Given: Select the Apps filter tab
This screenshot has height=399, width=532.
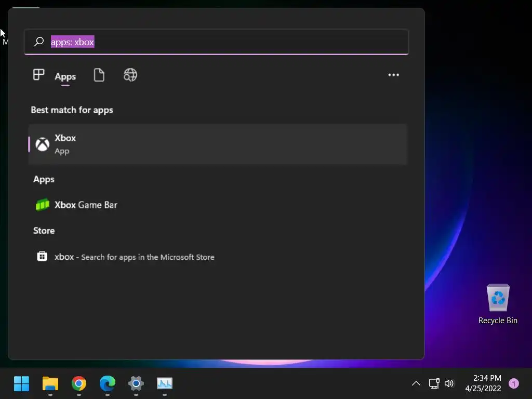Looking at the screenshot, I should (65, 77).
